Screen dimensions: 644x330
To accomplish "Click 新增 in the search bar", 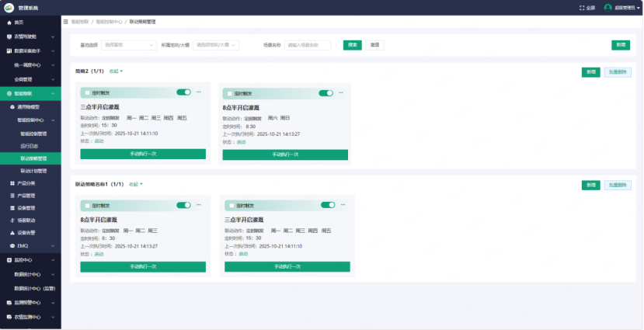I will (621, 45).
